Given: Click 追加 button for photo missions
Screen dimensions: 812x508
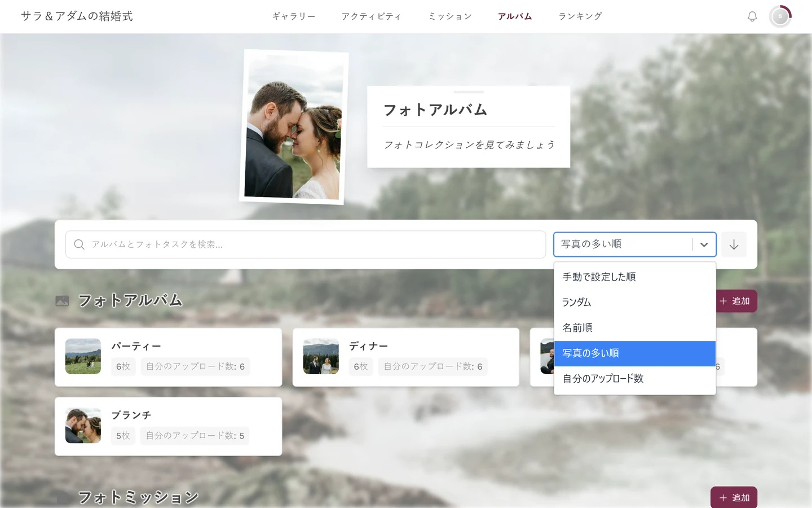Looking at the screenshot, I should tap(734, 497).
